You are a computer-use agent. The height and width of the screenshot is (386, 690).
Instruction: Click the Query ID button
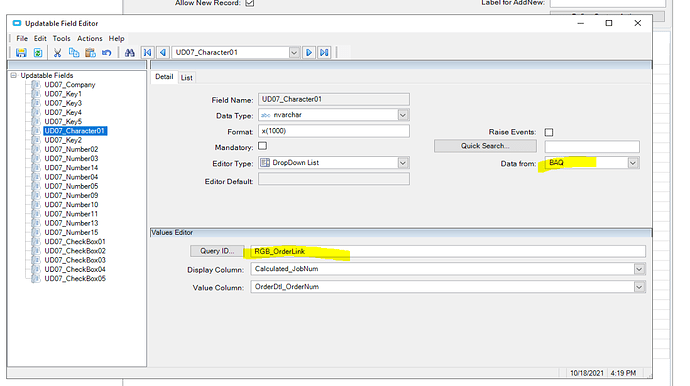click(x=217, y=251)
